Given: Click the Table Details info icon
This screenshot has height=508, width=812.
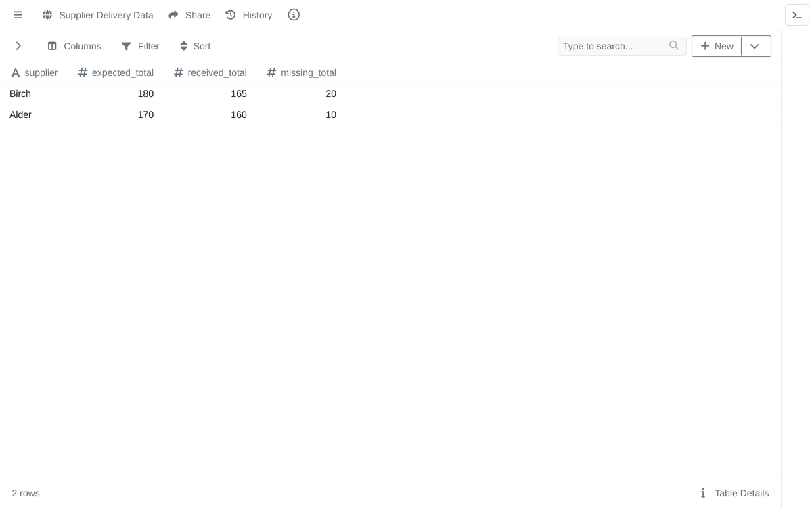Looking at the screenshot, I should [x=703, y=493].
